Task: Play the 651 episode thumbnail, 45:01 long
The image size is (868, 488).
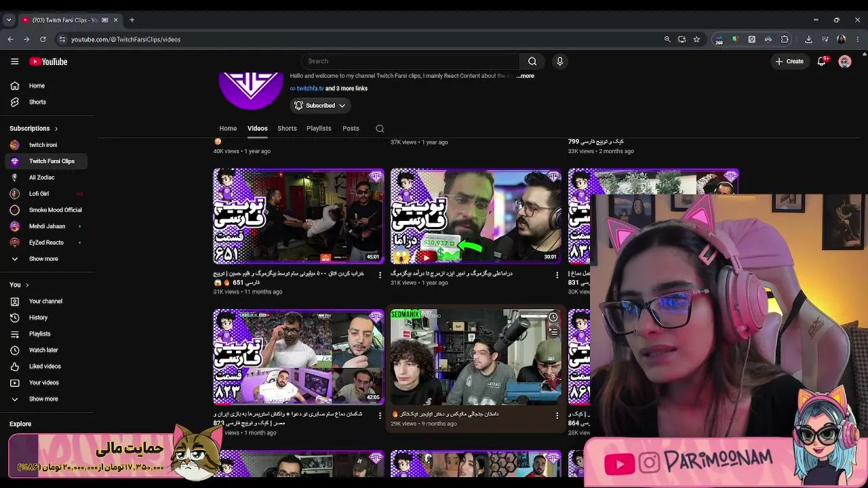Action: (298, 216)
